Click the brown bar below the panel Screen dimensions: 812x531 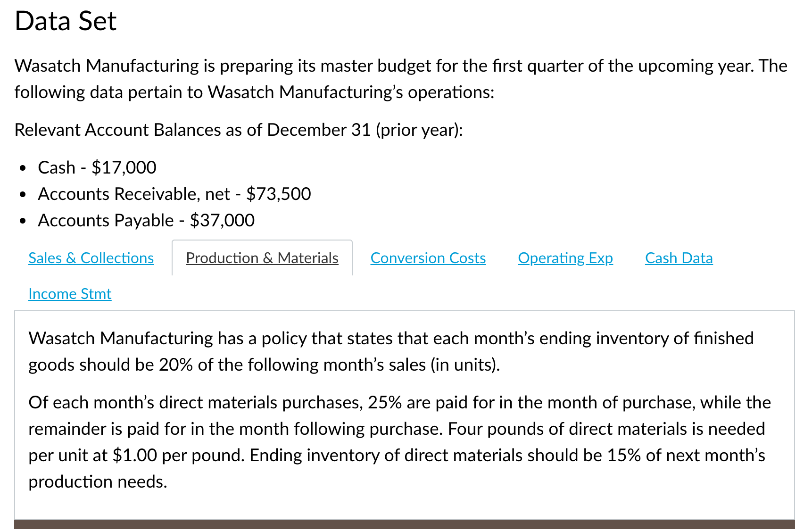404,524
